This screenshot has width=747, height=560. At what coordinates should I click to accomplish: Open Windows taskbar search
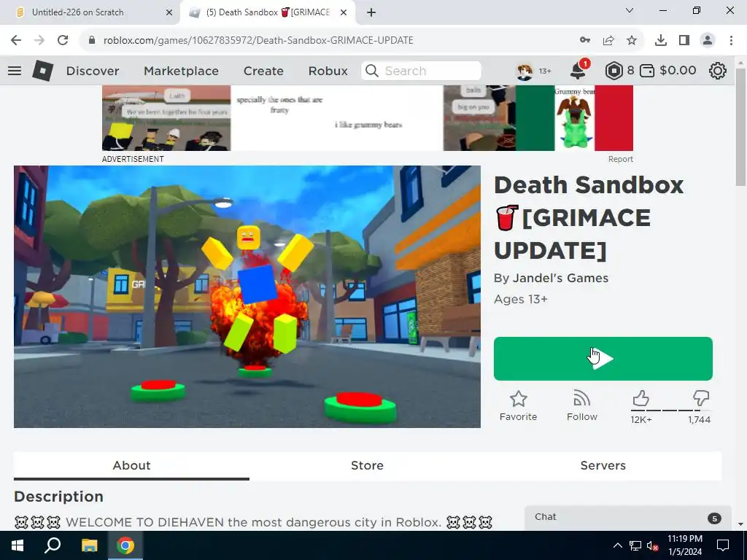(x=53, y=545)
